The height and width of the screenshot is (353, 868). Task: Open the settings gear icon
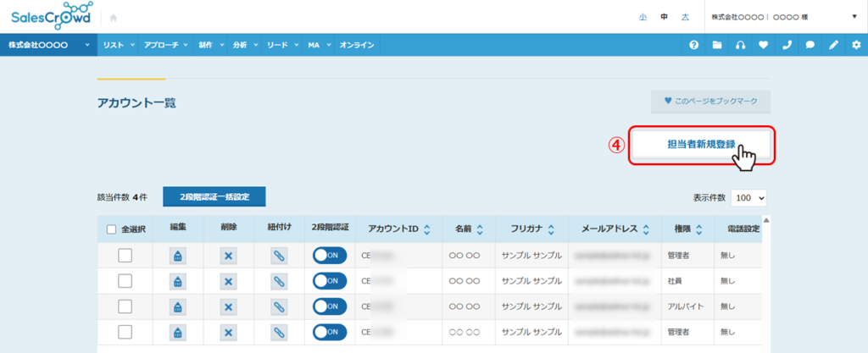click(x=856, y=45)
